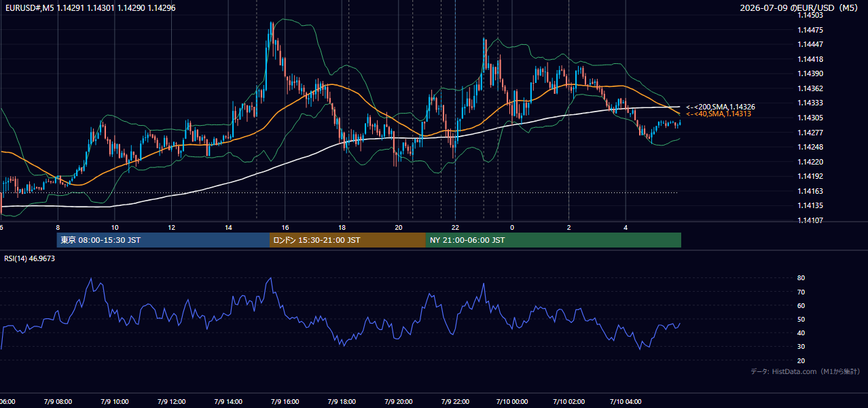Select the Tokyo 08:00-15:30 JST session bar
Screen dimensions: 868x408
(163, 240)
